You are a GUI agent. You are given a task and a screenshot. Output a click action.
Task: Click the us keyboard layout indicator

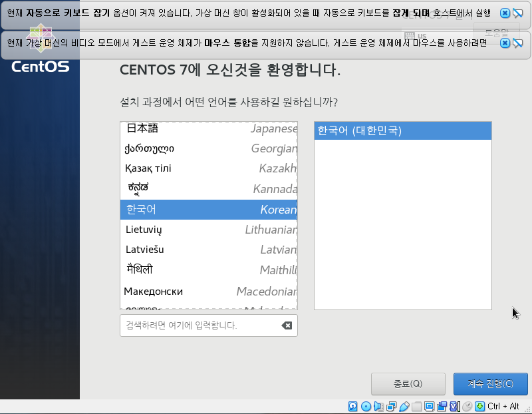pyautogui.click(x=415, y=36)
